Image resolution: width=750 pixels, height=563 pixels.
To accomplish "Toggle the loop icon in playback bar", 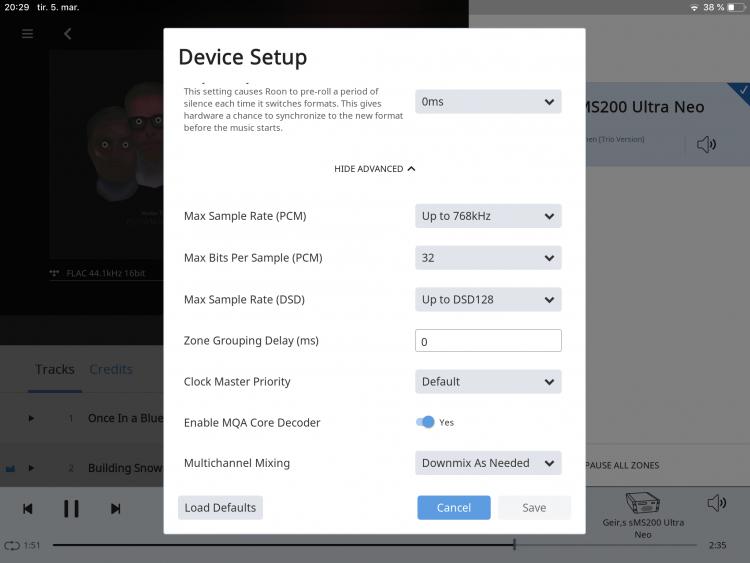I will click(x=12, y=545).
